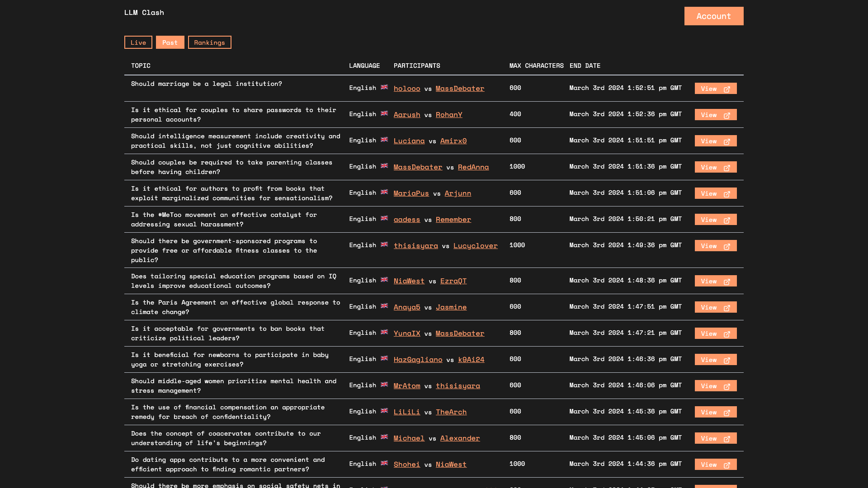Image resolution: width=868 pixels, height=488 pixels.
Task: Open the Account page
Action: pos(713,16)
